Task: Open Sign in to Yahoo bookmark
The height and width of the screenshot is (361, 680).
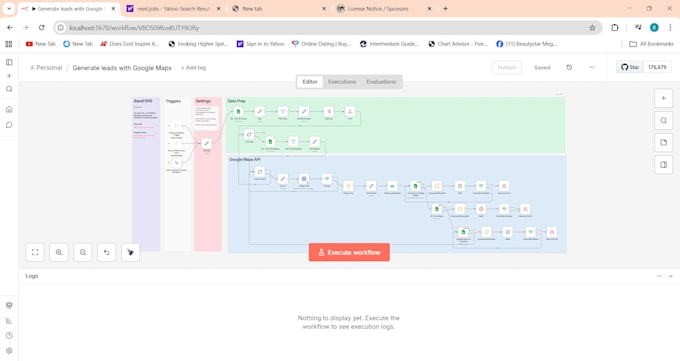Action: (x=261, y=44)
